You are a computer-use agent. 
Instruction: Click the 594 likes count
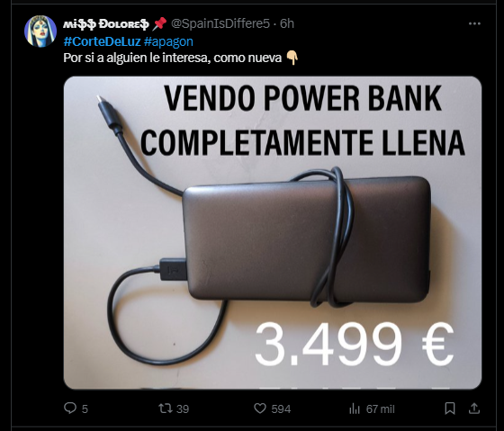click(x=281, y=409)
